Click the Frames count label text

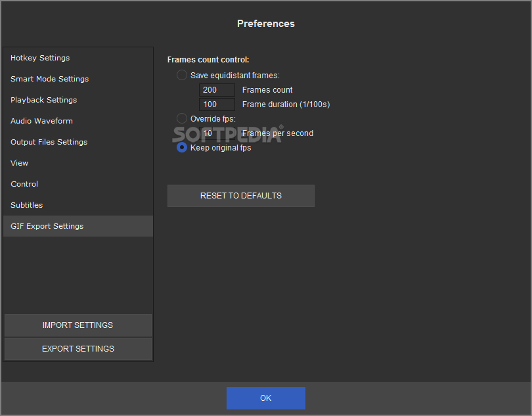pos(267,90)
